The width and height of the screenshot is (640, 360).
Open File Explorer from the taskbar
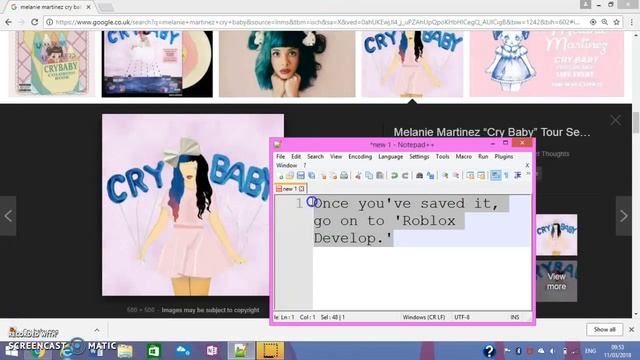click(124, 351)
